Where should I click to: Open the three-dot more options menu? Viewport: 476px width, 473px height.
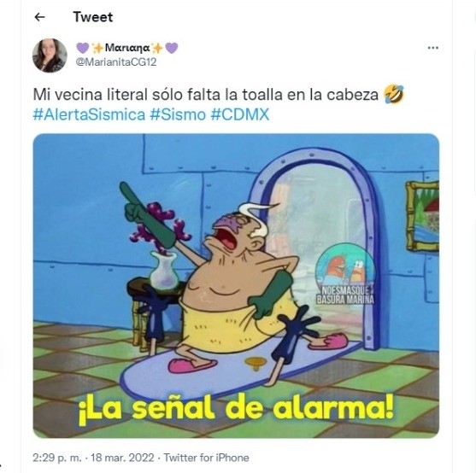433,48
